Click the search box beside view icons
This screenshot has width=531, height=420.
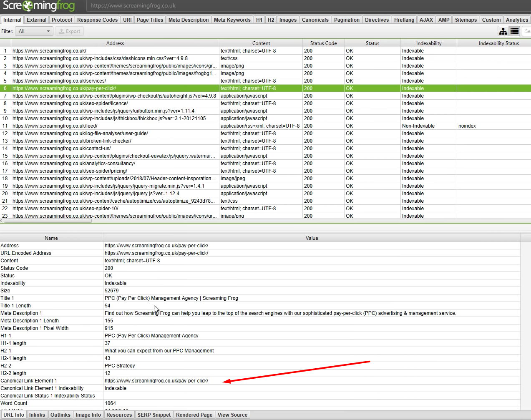click(527, 31)
